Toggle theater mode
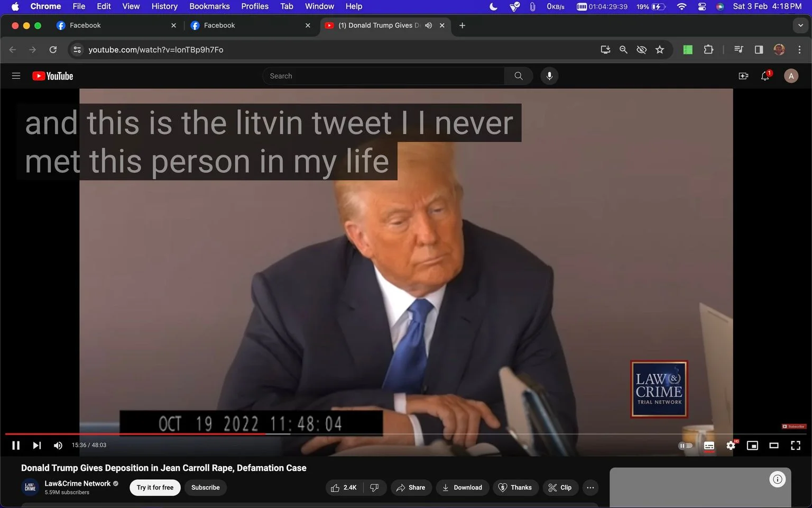 point(774,446)
